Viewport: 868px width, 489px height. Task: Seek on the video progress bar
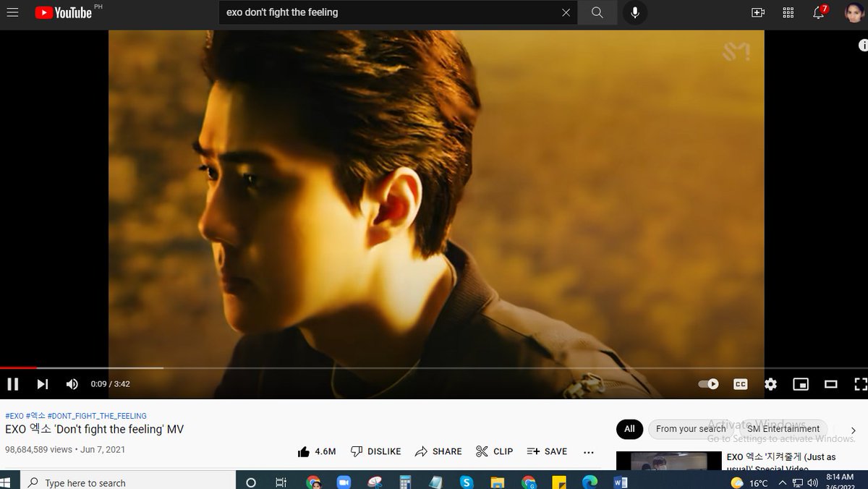pyautogui.click(x=434, y=368)
